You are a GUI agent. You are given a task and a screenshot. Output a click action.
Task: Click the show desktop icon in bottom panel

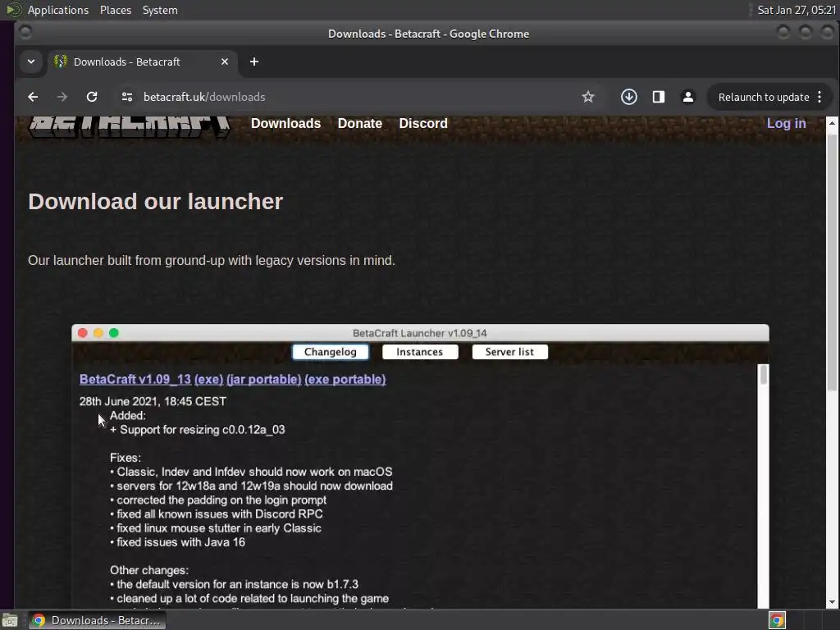[10, 620]
